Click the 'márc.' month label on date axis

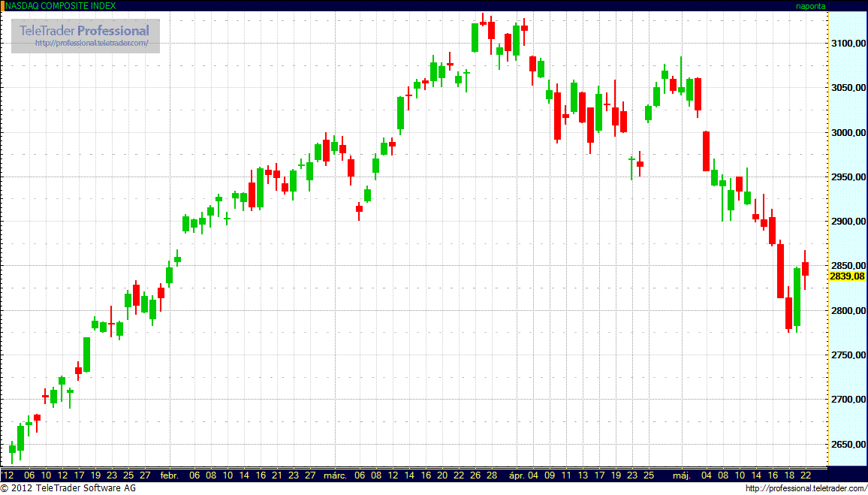point(336,475)
